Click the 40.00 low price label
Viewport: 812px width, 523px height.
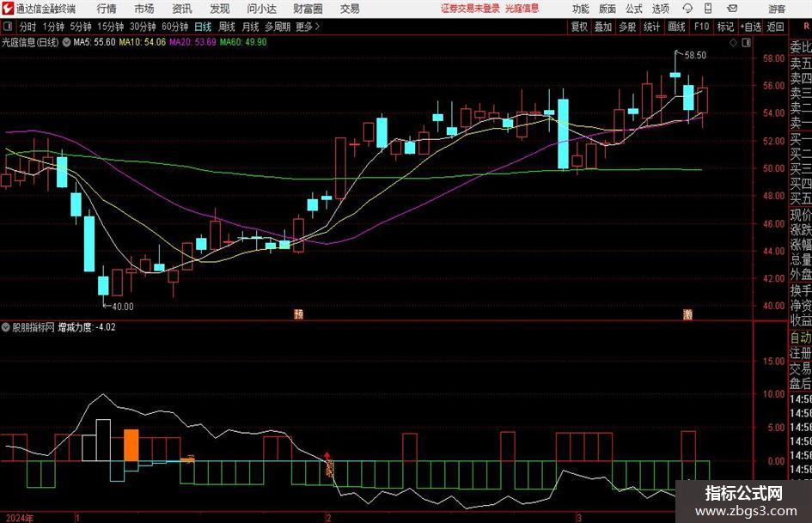pyautogui.click(x=123, y=307)
